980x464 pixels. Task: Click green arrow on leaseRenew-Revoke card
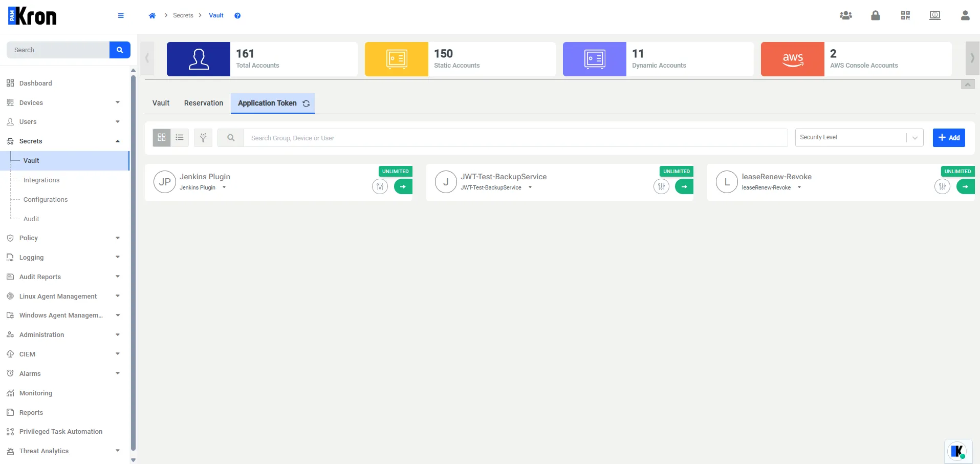[x=966, y=186]
